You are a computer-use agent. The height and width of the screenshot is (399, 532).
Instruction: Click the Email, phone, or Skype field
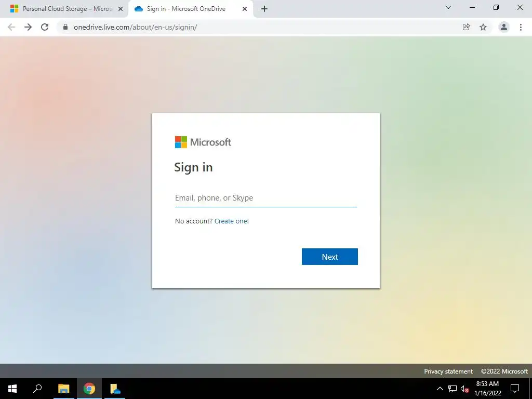click(x=265, y=198)
